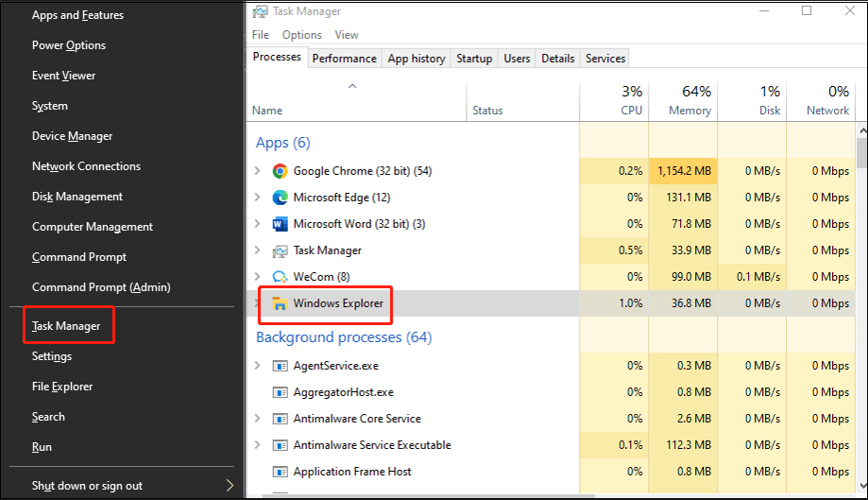Launch Command Prompt (Admin) entry

pyautogui.click(x=101, y=287)
